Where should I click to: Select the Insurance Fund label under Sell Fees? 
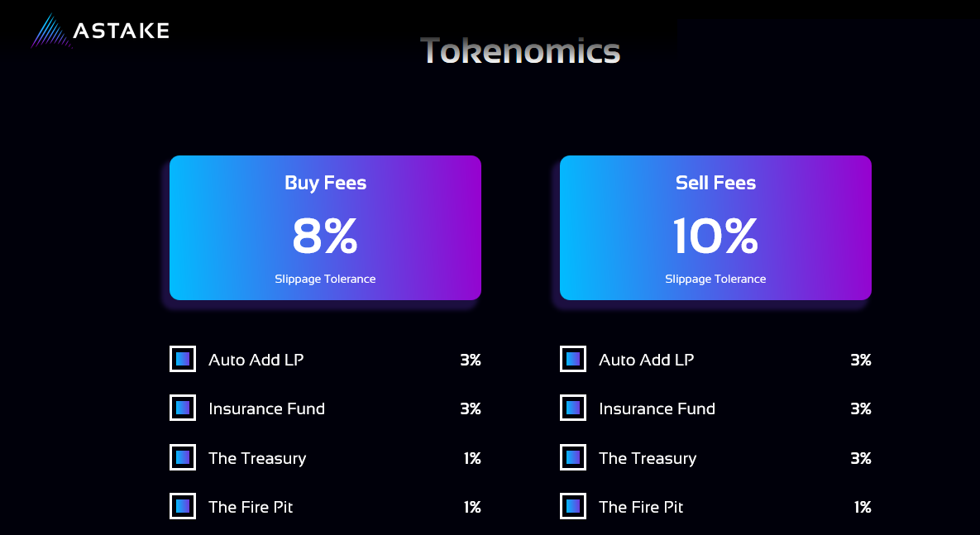657,408
